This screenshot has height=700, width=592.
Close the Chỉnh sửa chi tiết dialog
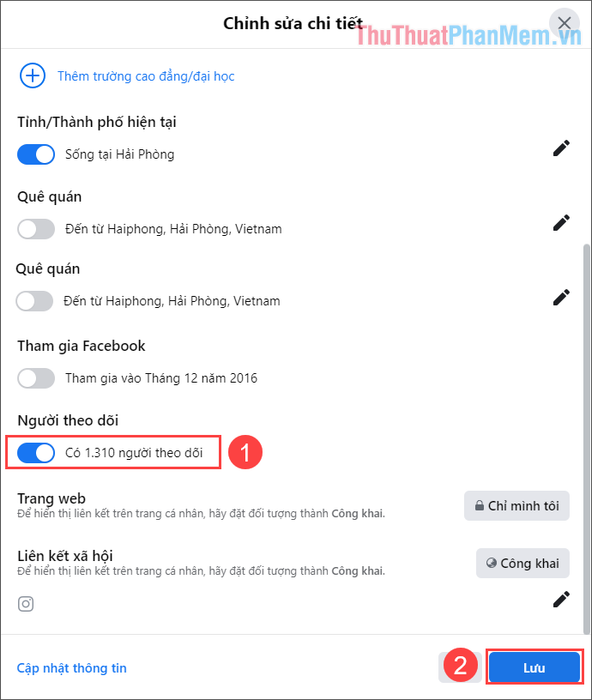tap(564, 23)
